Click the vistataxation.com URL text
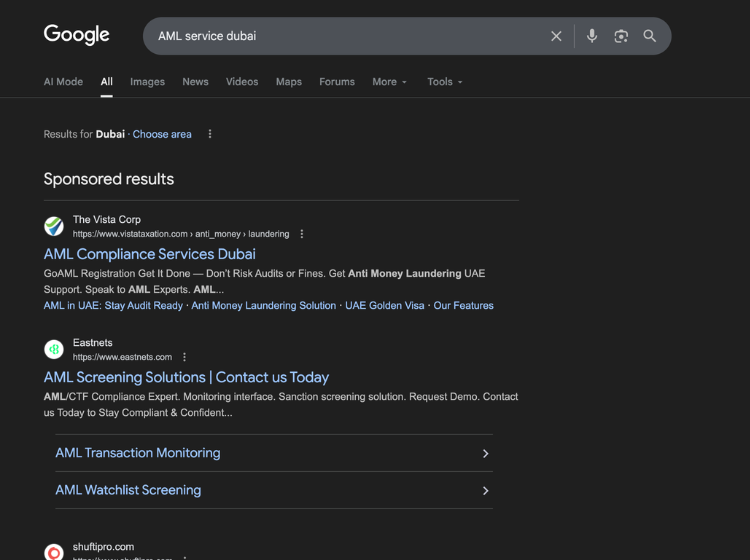750x560 pixels. [x=181, y=234]
